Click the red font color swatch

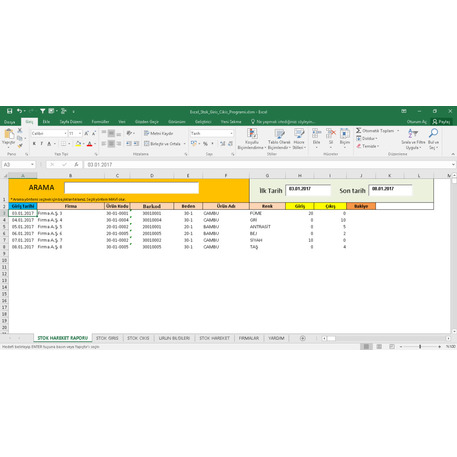point(89,144)
